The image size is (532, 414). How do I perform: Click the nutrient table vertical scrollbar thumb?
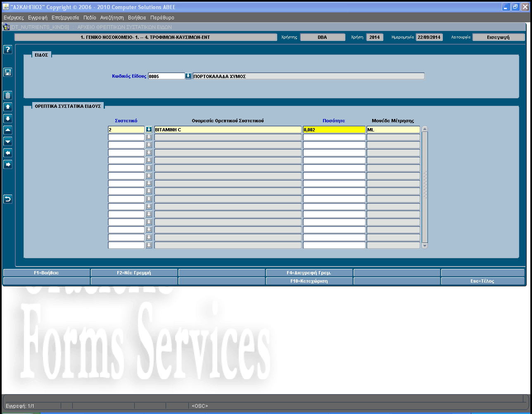click(425, 187)
